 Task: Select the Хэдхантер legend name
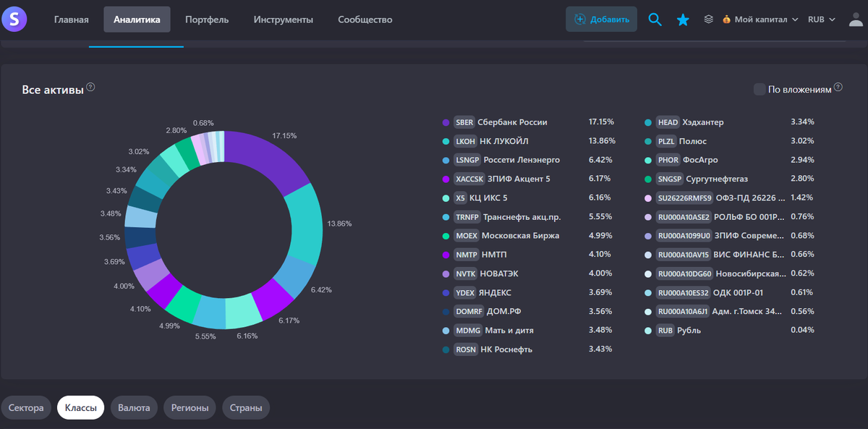click(x=702, y=122)
